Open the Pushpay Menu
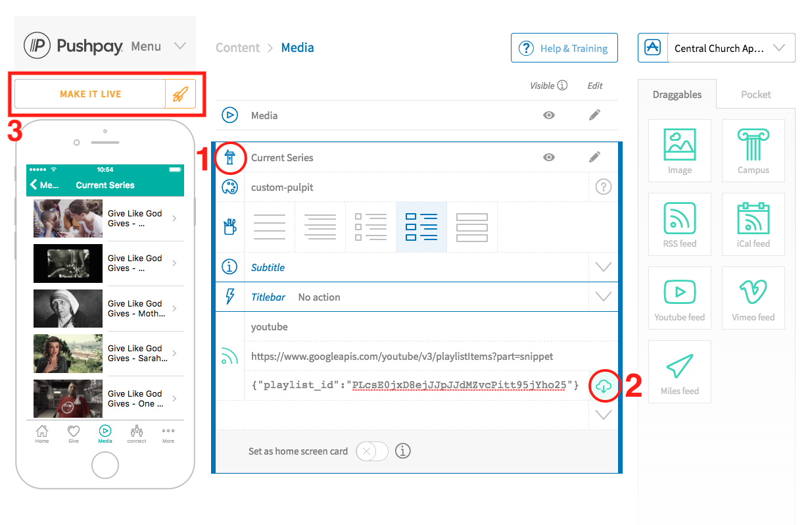Screen dimensions: 812x525 tap(158, 46)
